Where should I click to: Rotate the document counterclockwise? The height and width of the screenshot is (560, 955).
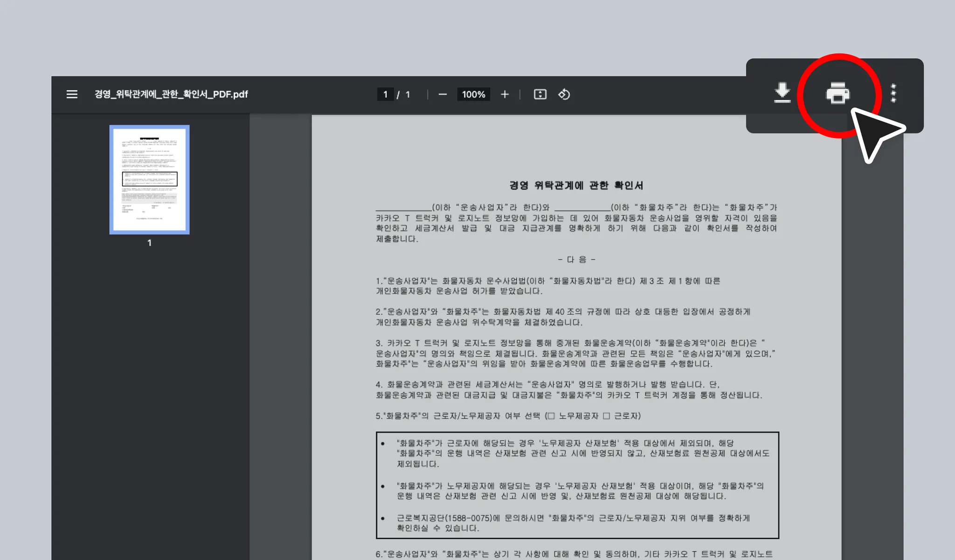click(564, 94)
